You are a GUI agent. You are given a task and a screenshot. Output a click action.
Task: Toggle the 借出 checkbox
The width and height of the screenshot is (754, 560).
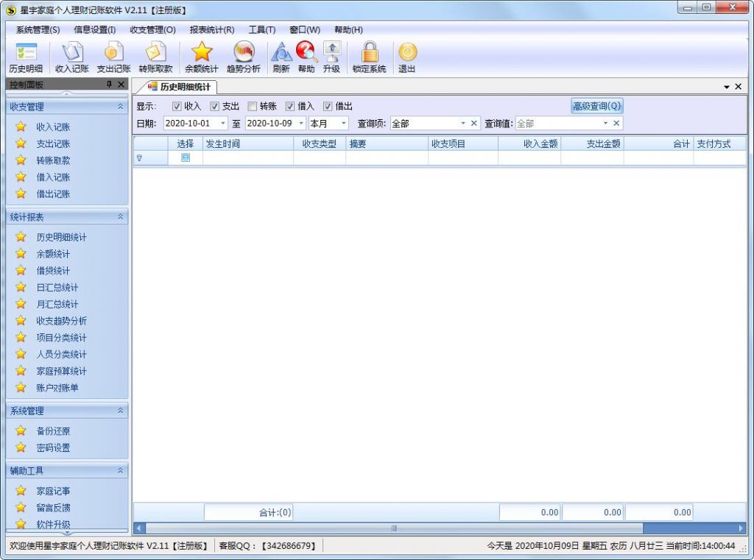click(328, 106)
